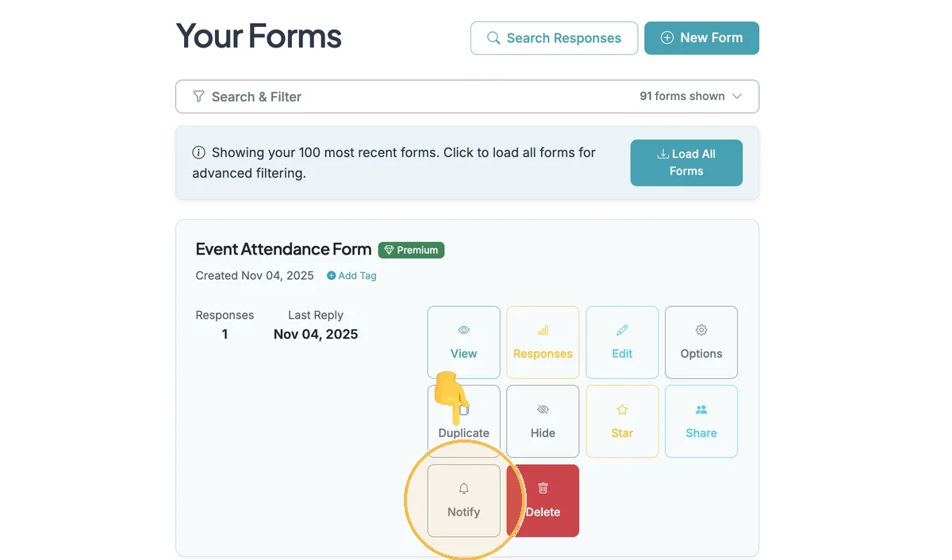
Task: Expand the Search & Filter panel
Action: (x=467, y=97)
